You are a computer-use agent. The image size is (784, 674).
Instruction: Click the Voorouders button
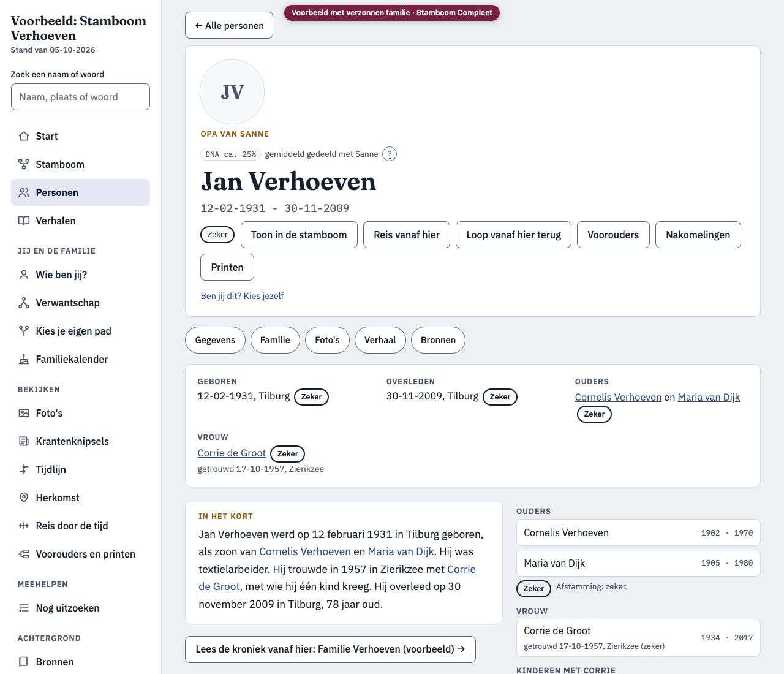click(613, 235)
